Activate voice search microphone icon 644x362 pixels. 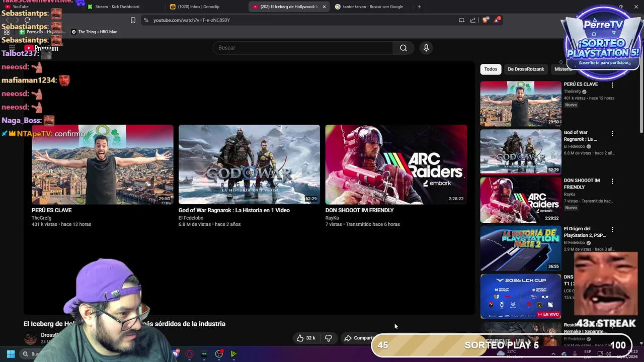pos(426,48)
